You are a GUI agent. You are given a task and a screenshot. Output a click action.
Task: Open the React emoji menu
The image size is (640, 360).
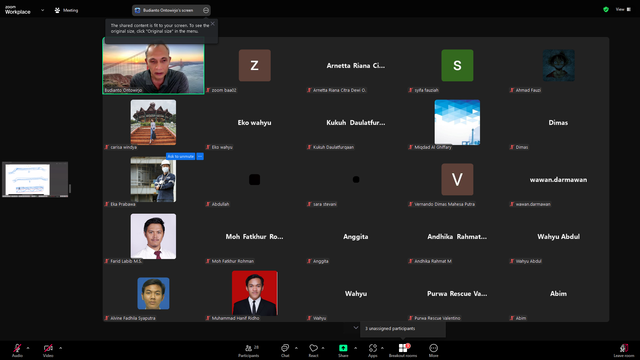tap(313, 350)
